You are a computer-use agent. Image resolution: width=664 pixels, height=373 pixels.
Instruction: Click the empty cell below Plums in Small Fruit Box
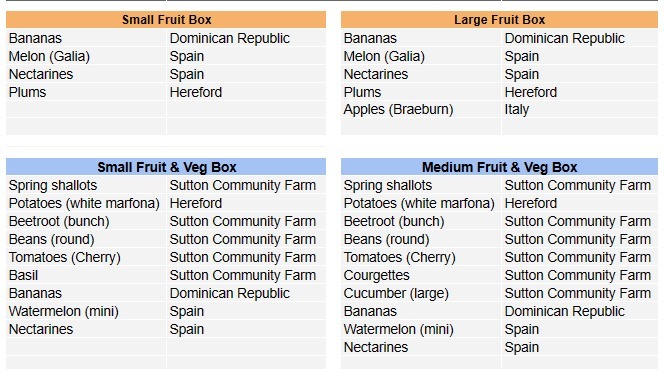click(x=86, y=109)
